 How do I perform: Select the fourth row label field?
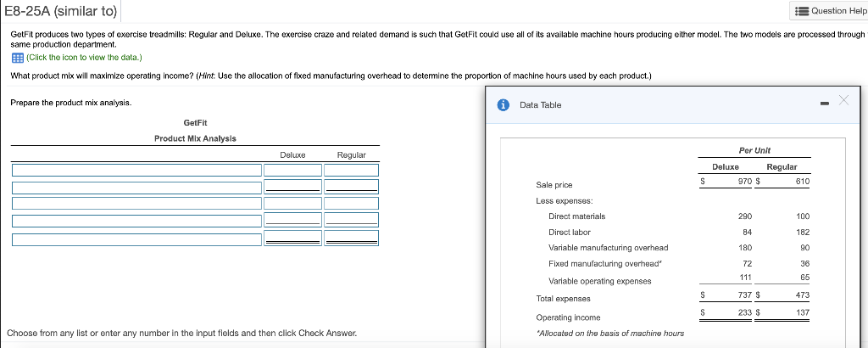136,221
